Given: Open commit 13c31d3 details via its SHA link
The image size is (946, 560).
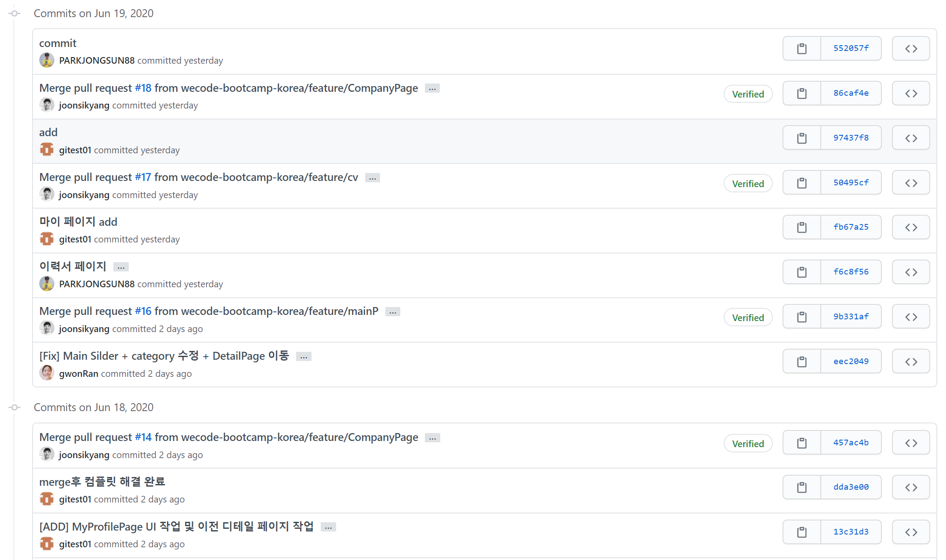Looking at the screenshot, I should point(851,531).
